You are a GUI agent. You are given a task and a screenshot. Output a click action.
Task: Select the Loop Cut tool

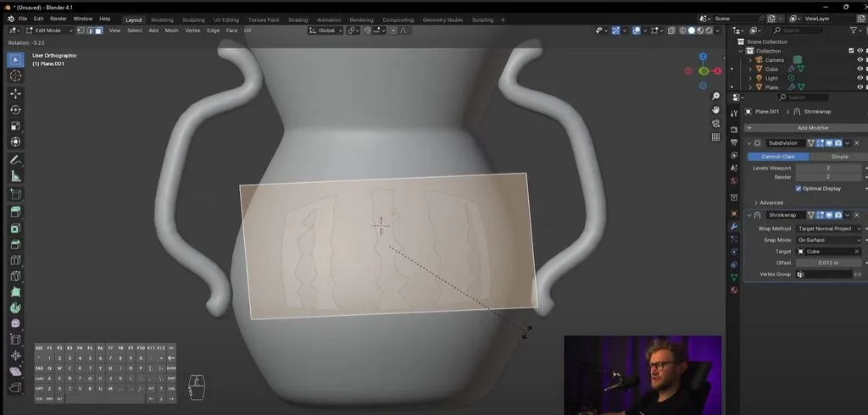click(15, 260)
